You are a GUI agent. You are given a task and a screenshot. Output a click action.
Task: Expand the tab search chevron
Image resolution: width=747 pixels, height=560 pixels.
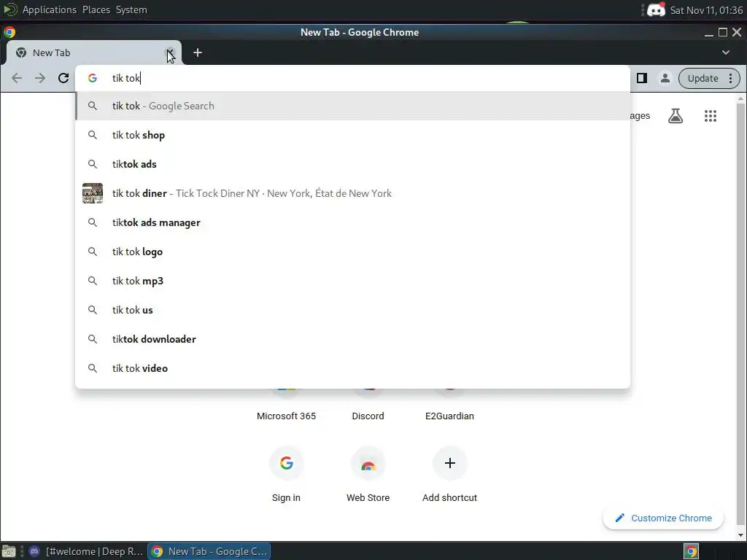[x=726, y=52]
